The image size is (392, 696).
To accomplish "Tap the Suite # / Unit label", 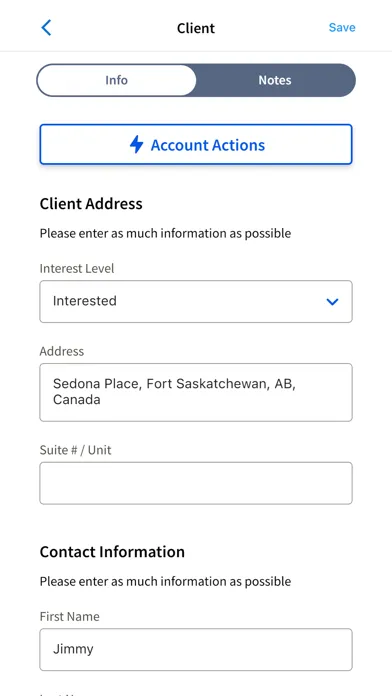I will pos(75,450).
